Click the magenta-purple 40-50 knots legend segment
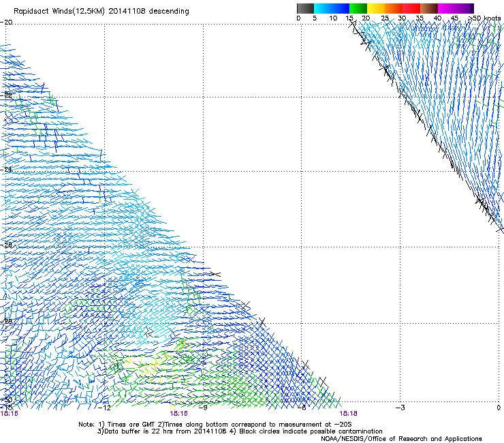The image size is (504, 443). pos(456,8)
